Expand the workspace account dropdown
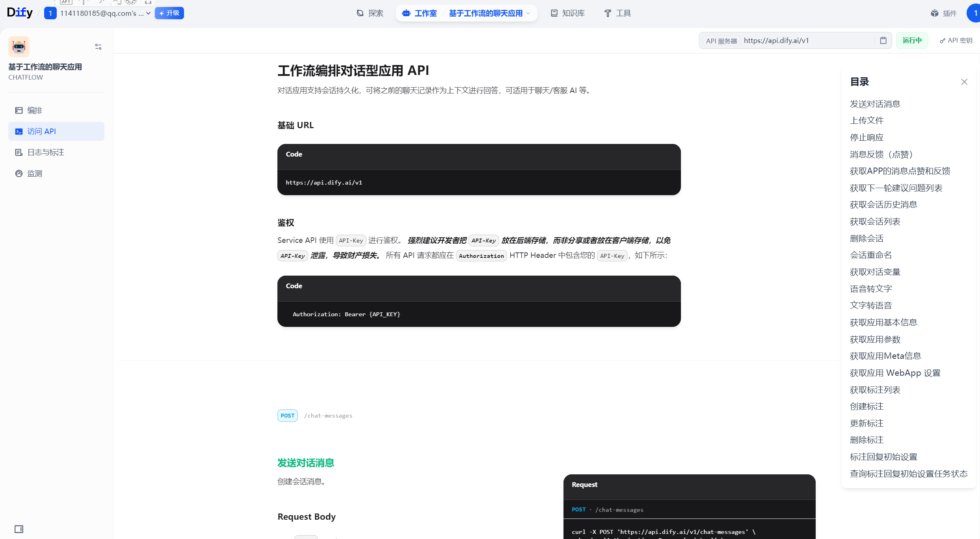The image size is (980, 539). point(148,13)
